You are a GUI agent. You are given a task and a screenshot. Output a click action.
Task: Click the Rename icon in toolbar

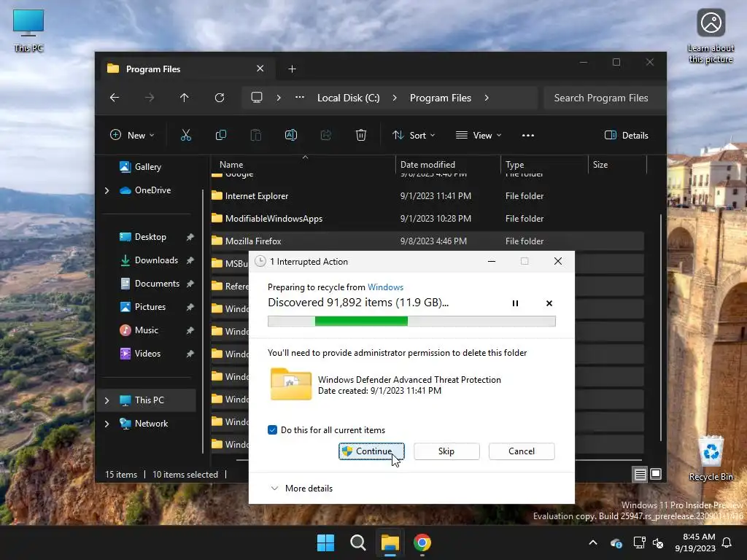tap(290, 135)
